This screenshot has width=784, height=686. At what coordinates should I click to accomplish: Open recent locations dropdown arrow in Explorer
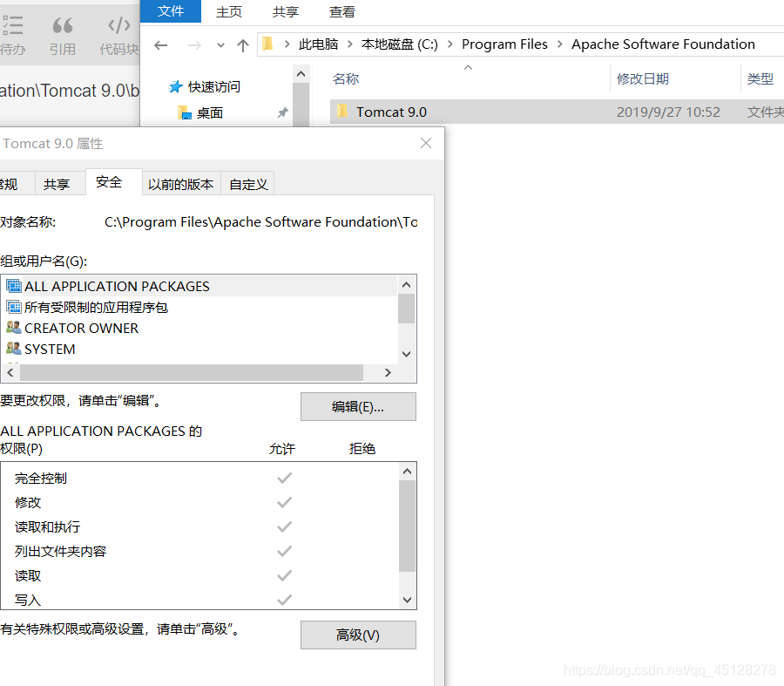point(220,45)
